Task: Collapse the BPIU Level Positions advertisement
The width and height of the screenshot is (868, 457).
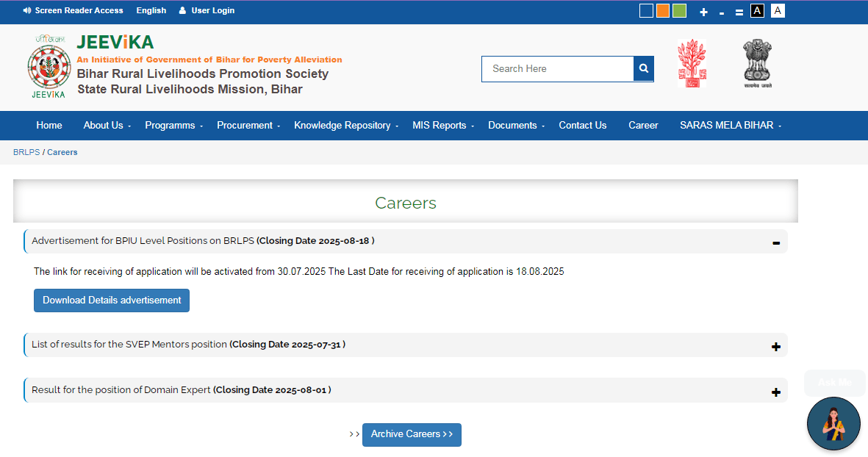Action: 776,242
